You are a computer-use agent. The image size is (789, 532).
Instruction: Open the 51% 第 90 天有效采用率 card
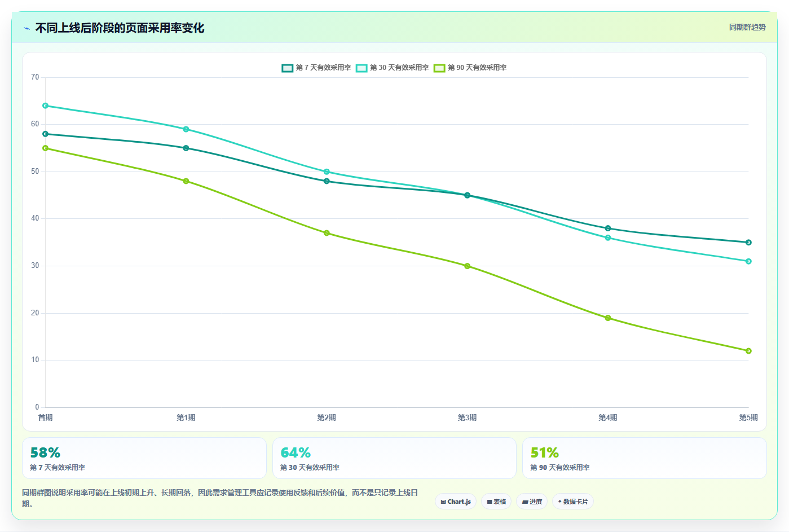point(645,458)
